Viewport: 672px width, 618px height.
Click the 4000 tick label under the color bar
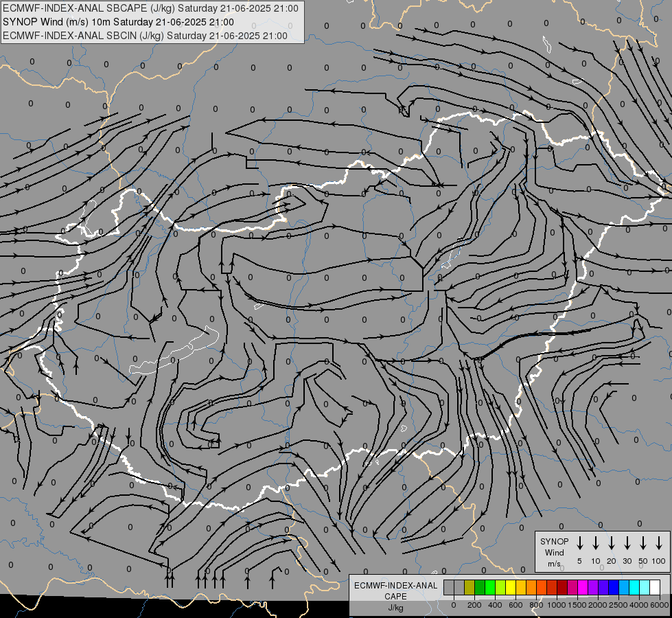tap(639, 605)
